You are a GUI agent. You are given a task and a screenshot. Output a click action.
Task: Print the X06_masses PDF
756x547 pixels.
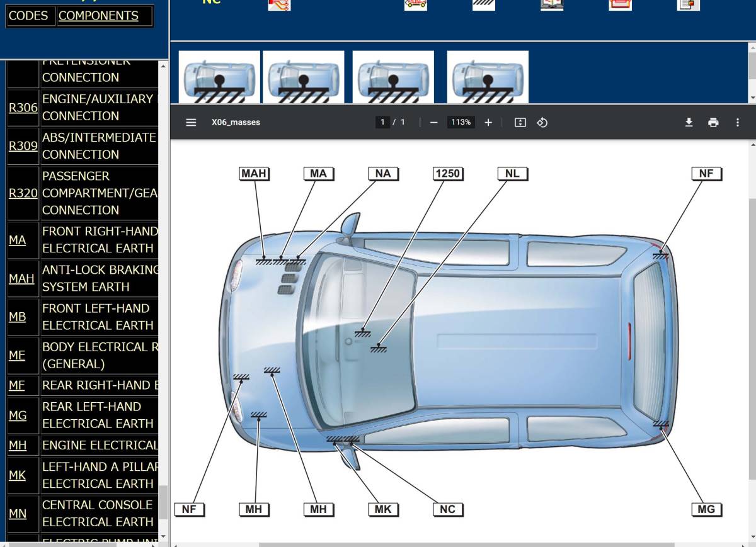click(x=713, y=122)
